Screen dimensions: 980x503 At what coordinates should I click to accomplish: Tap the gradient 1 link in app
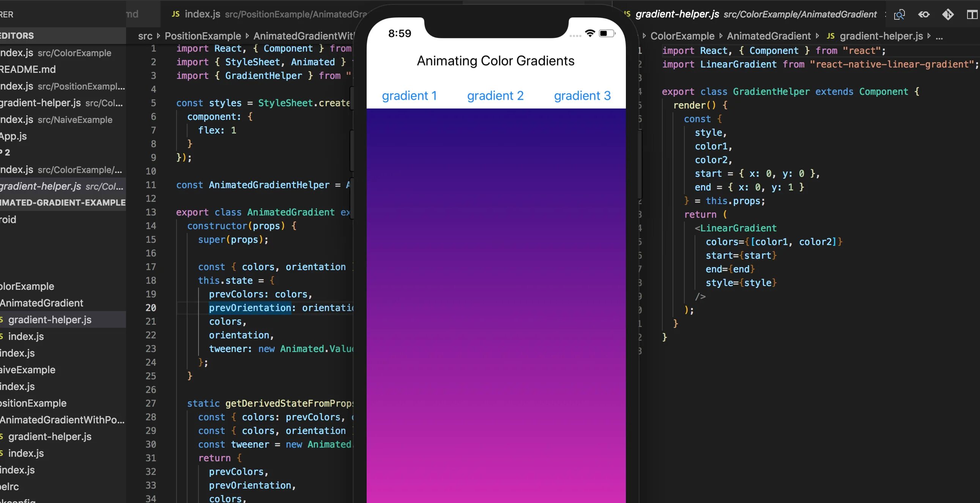tap(409, 96)
